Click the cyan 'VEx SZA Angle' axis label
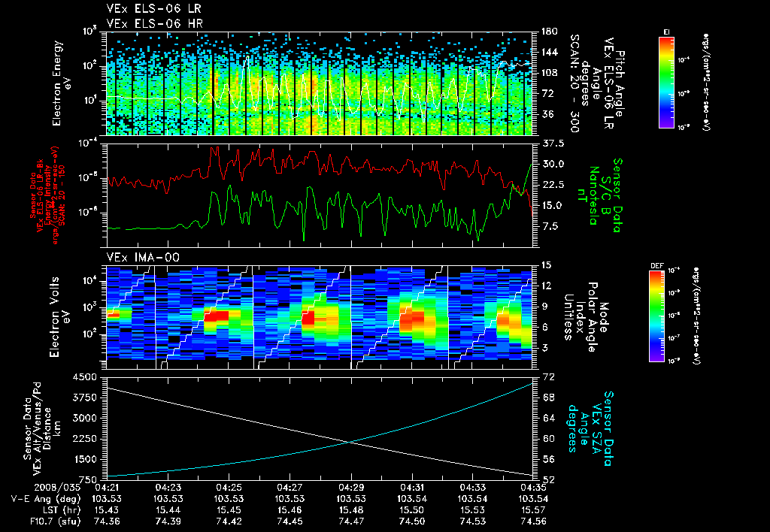 coord(590,428)
